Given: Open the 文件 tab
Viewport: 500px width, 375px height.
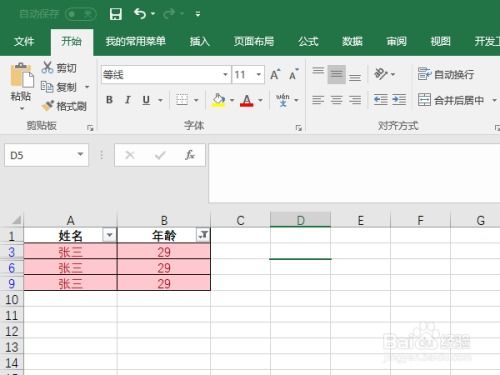Looking at the screenshot, I should click(24, 41).
